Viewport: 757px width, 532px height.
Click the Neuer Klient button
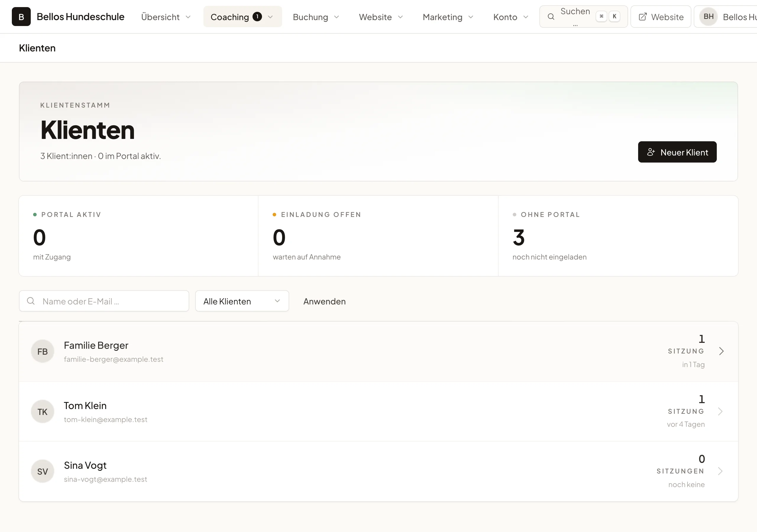[x=677, y=152]
